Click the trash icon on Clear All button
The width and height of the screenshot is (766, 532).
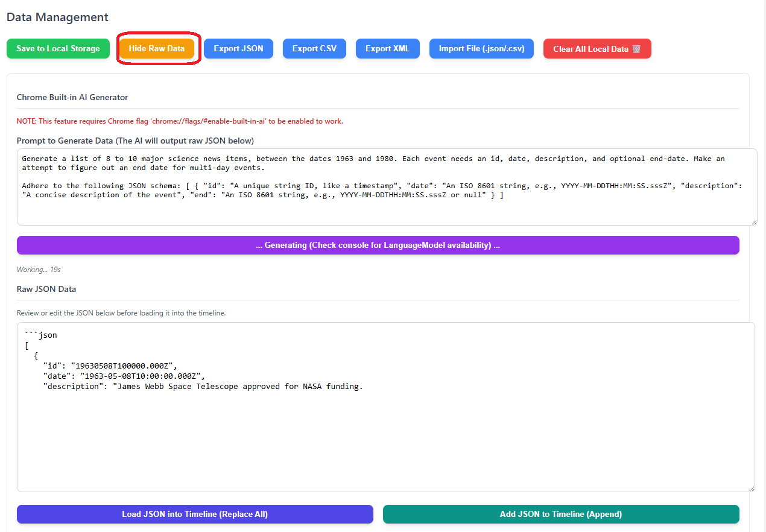click(x=636, y=49)
